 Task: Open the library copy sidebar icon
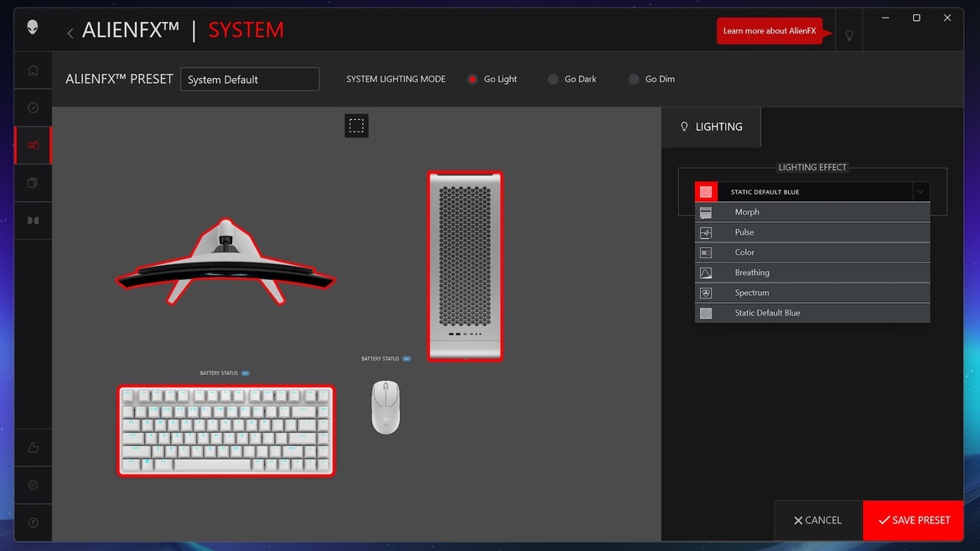[x=34, y=183]
